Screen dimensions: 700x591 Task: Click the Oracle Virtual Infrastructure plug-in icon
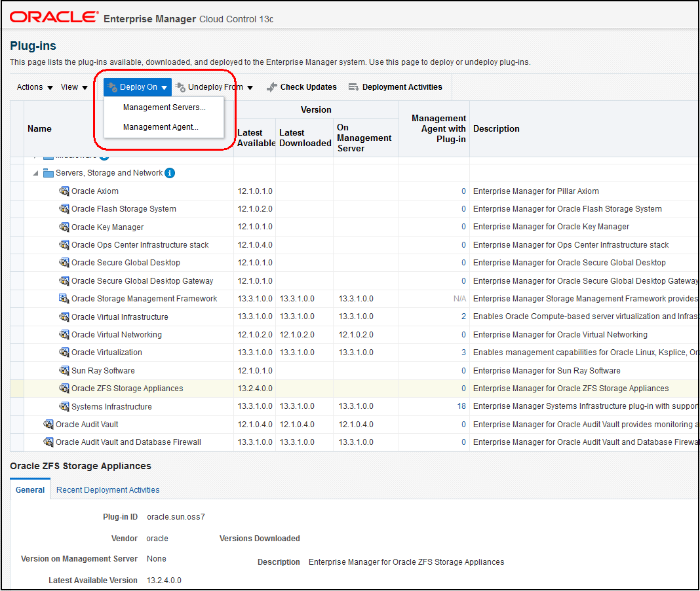click(64, 316)
